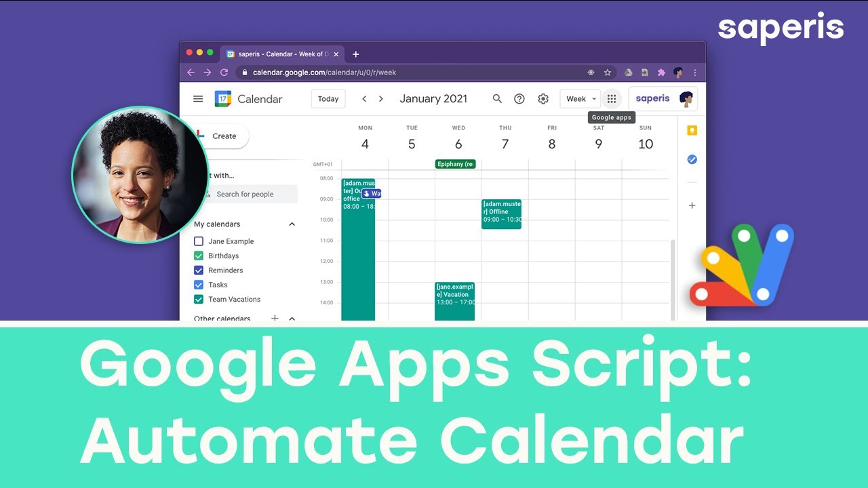Viewport: 868px width, 488px height.
Task: Open Google Keep in side panel
Action: 692,131
